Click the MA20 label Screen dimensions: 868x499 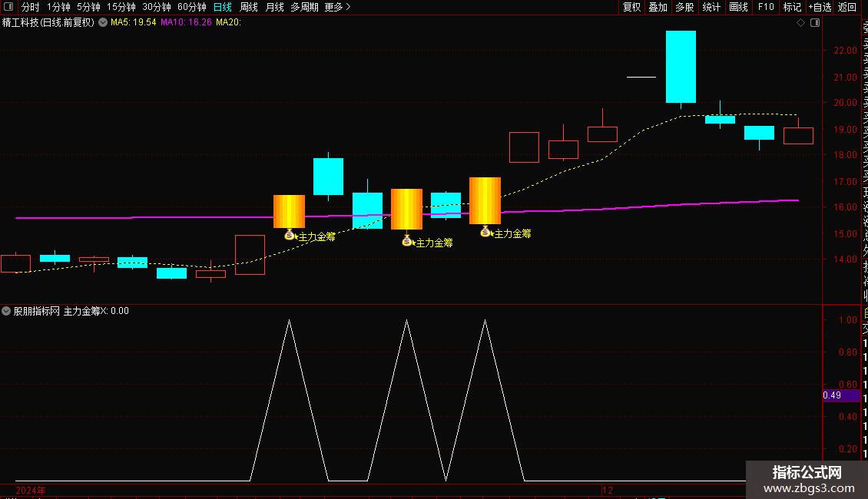pyautogui.click(x=228, y=22)
